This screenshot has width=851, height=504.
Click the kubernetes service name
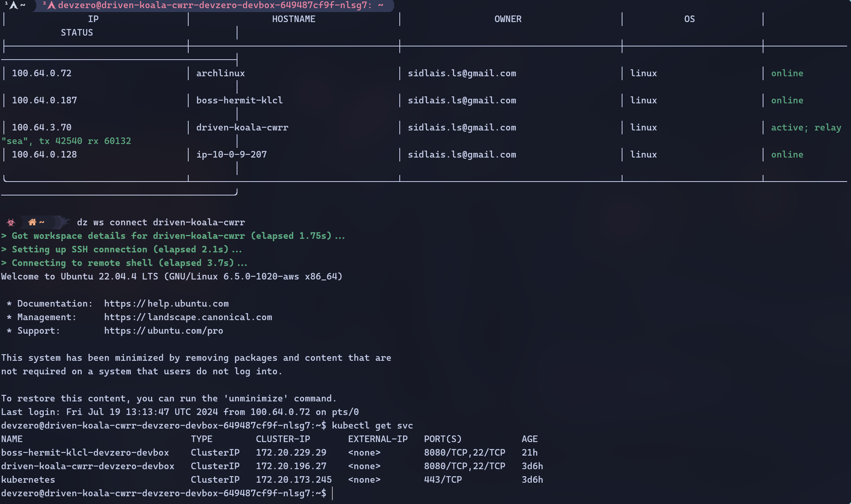click(28, 480)
